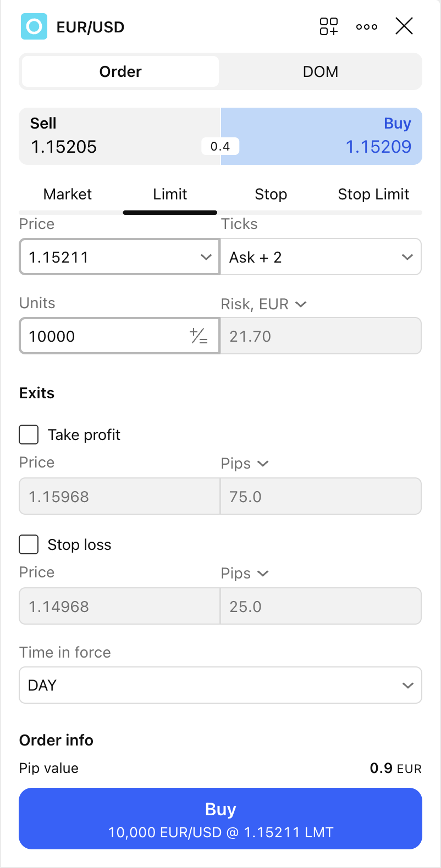Switch to the DOM tab

pyautogui.click(x=320, y=71)
